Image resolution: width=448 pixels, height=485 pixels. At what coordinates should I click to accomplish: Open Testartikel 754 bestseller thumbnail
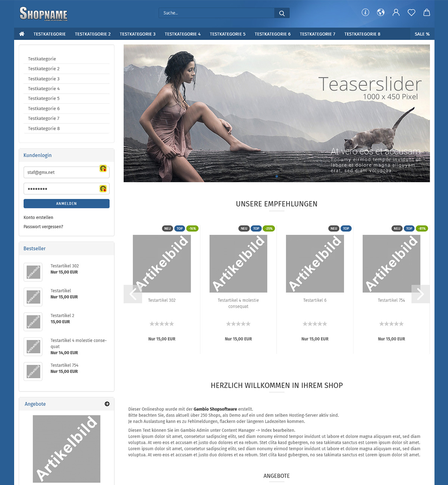(33, 371)
